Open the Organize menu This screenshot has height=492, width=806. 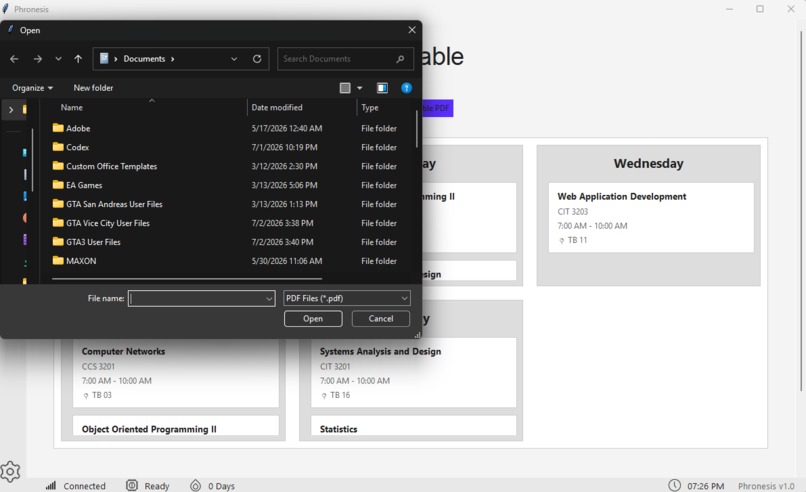click(32, 88)
